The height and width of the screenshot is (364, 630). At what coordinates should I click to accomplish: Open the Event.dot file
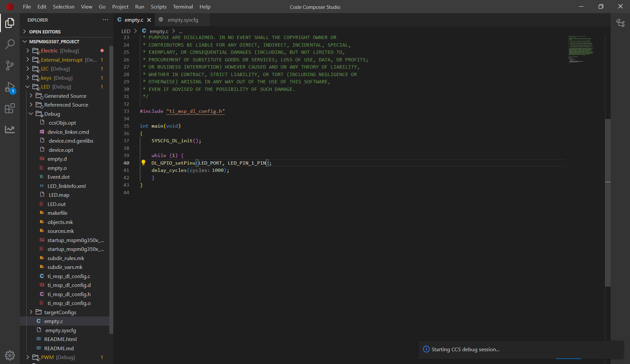64,177
